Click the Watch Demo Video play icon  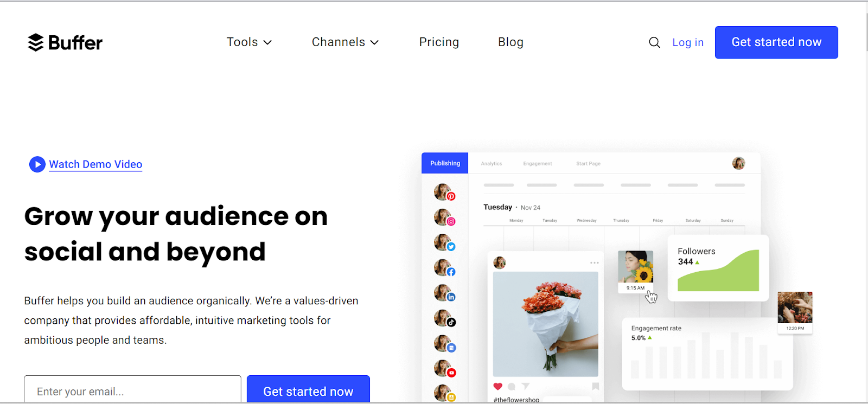(x=37, y=164)
